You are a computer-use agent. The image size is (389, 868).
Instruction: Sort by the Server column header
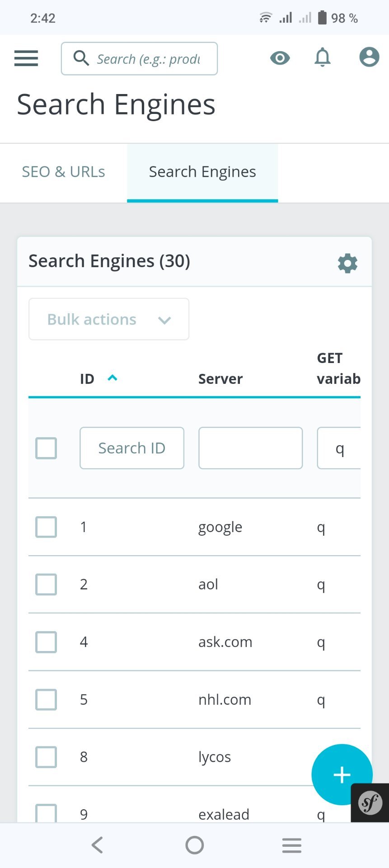[x=220, y=379]
